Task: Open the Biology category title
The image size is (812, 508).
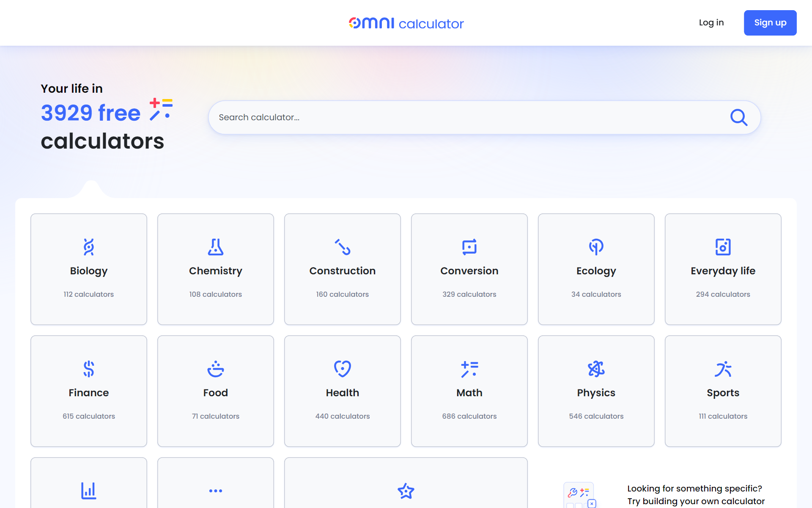Action: (x=89, y=271)
